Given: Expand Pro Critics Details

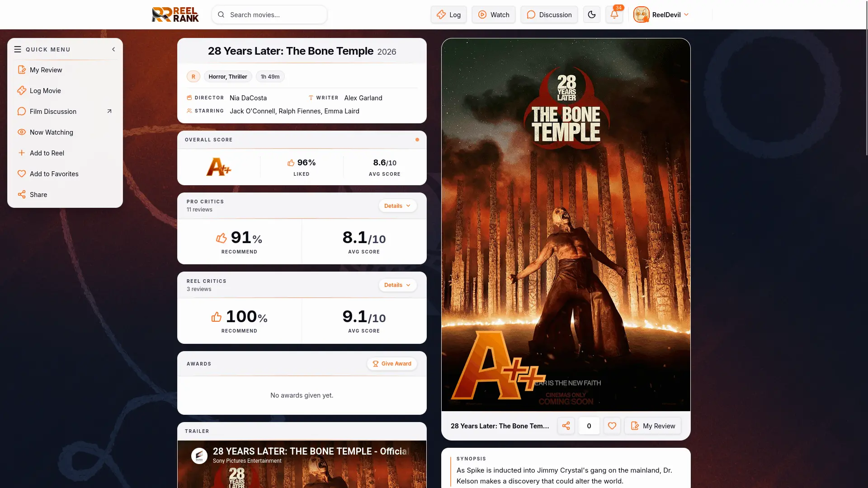Looking at the screenshot, I should [x=398, y=206].
